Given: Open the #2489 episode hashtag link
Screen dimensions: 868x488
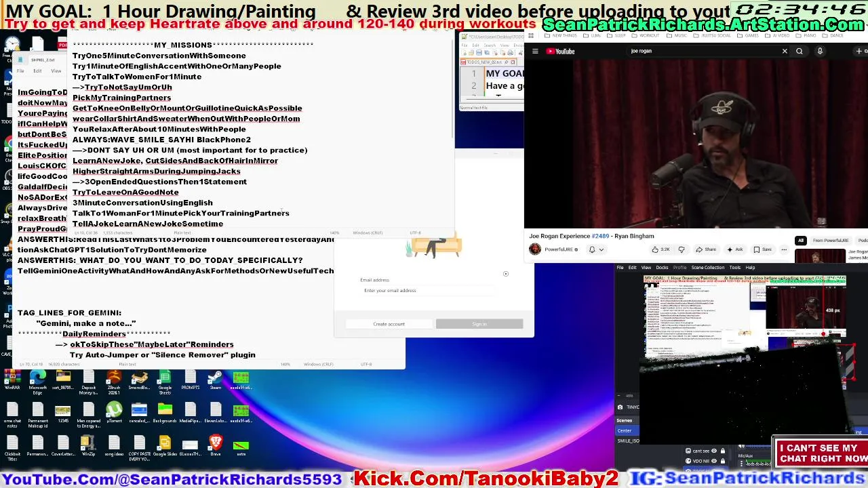Looking at the screenshot, I should click(x=600, y=236).
